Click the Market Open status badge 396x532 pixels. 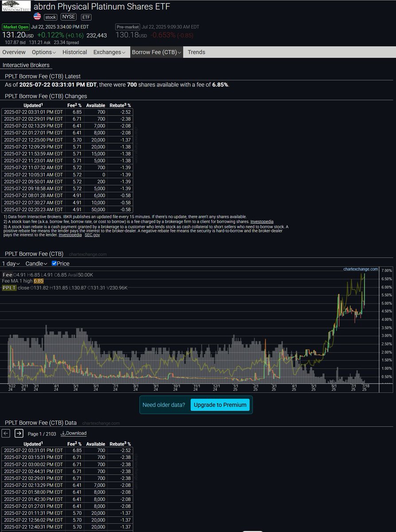(x=16, y=27)
